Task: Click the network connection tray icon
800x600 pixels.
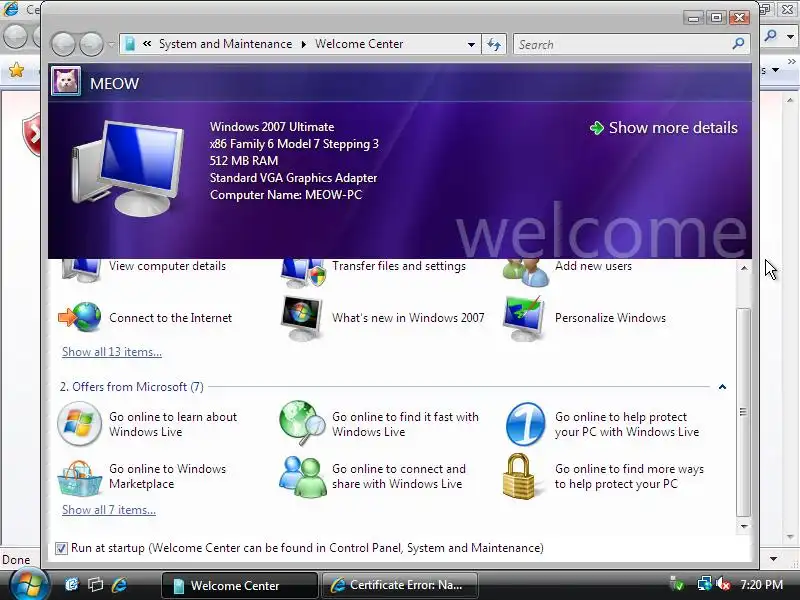Action: point(705,584)
